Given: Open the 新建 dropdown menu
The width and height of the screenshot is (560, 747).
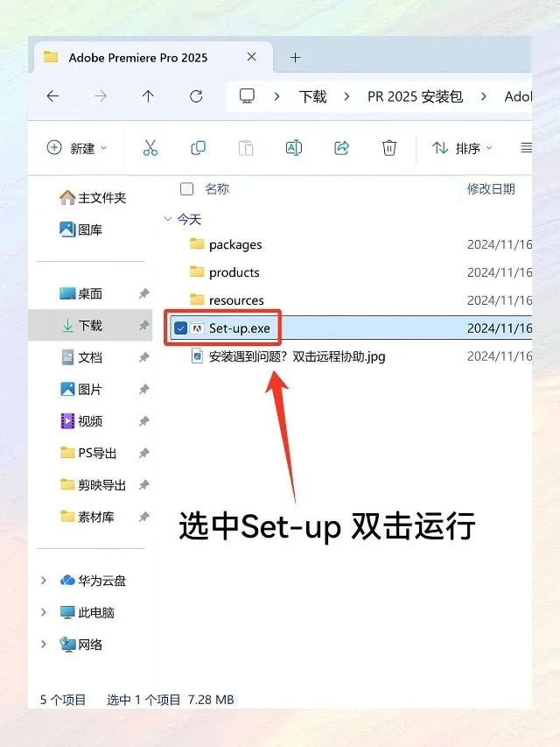Looking at the screenshot, I should 77,148.
